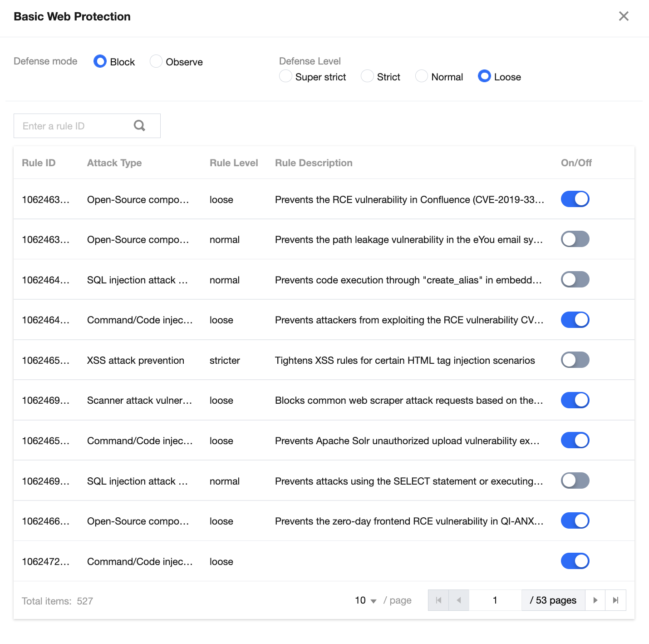The width and height of the screenshot is (649, 644).
Task: Choose Super strict defense level
Action: pyautogui.click(x=285, y=76)
